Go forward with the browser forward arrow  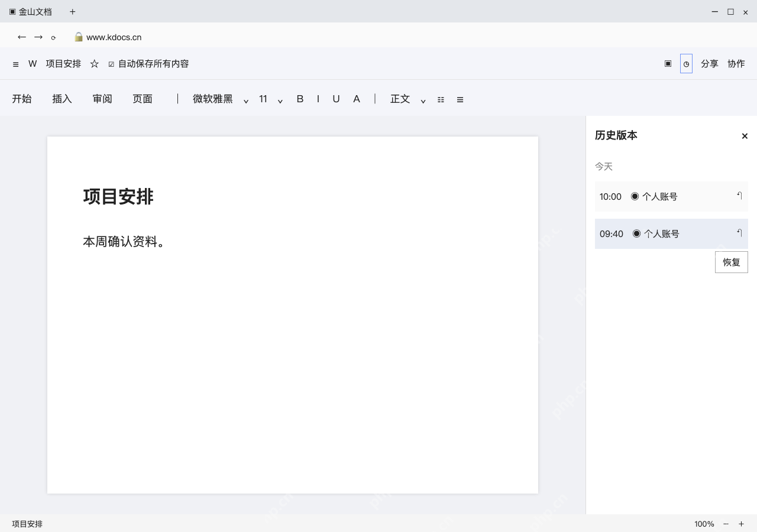pyautogui.click(x=38, y=37)
